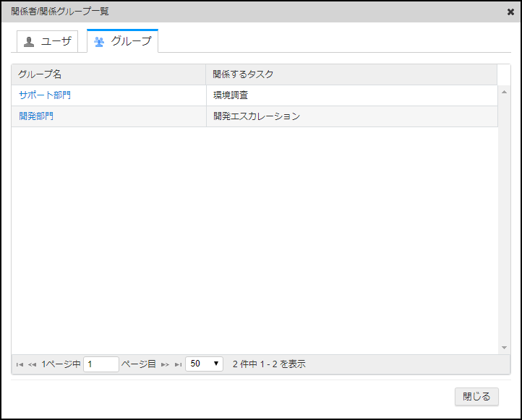The width and height of the screenshot is (522, 420).
Task: Sort by the 関係するタスク column header
Action: point(351,74)
